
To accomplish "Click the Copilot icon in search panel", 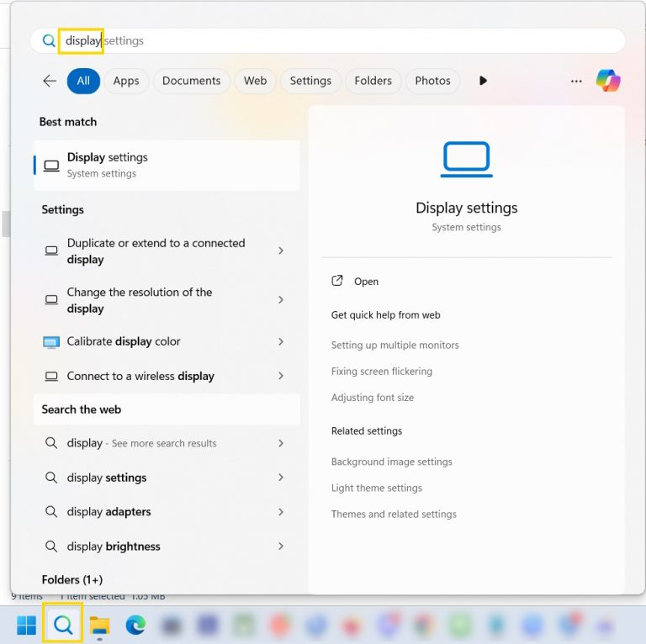I will [x=608, y=81].
